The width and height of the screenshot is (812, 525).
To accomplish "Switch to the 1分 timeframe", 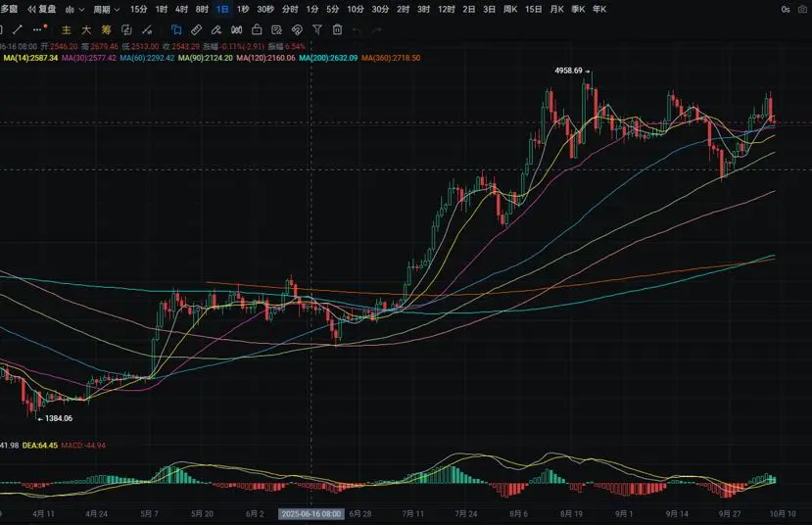I will tap(311, 10).
